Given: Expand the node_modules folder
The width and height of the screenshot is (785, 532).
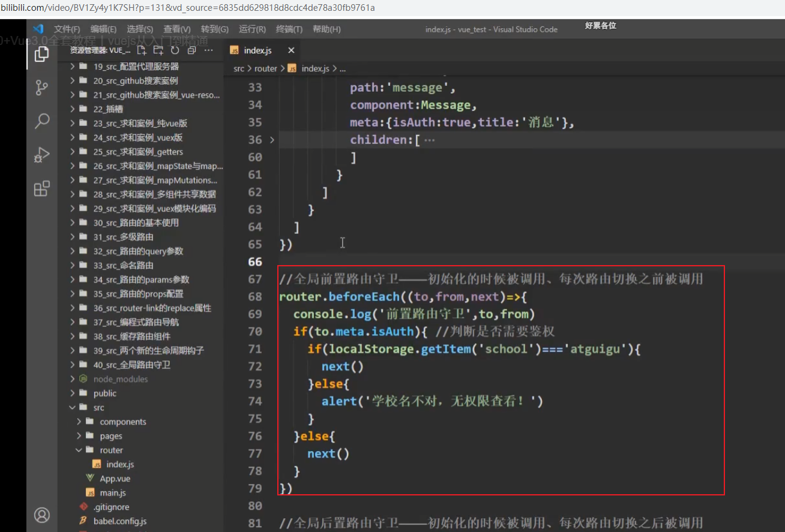Looking at the screenshot, I should [72, 379].
